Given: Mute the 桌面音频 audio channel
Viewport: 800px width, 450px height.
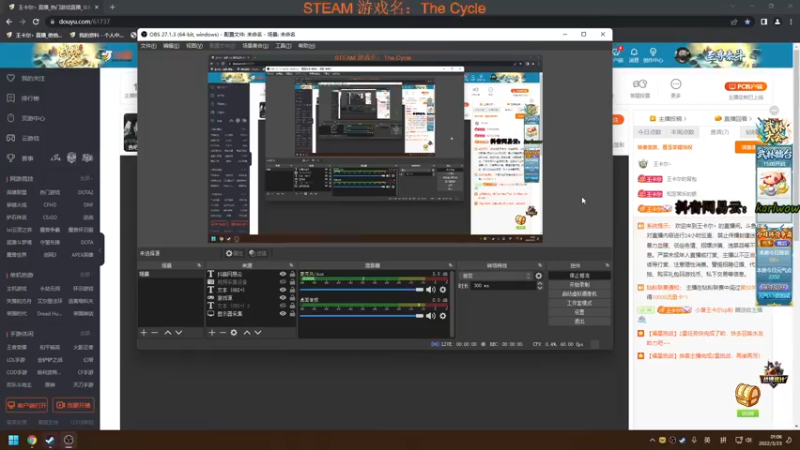Looking at the screenshot, I should (x=431, y=316).
